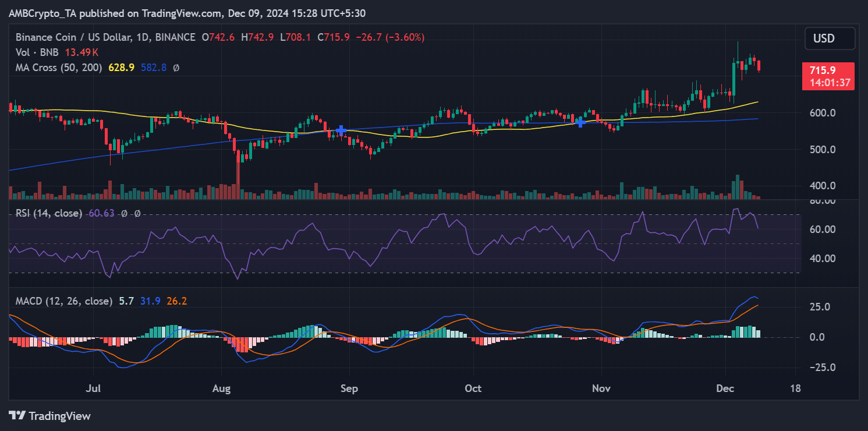Select the RSI (14, close) indicator legend
Image resolution: width=868 pixels, height=431 pixels.
pos(49,214)
